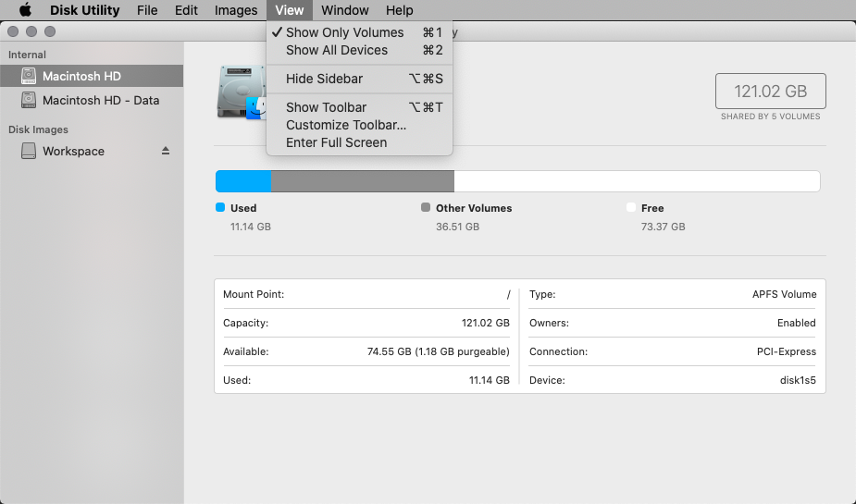Viewport: 856px width, 504px height.
Task: Select Enter Full Screen
Action: point(359,142)
